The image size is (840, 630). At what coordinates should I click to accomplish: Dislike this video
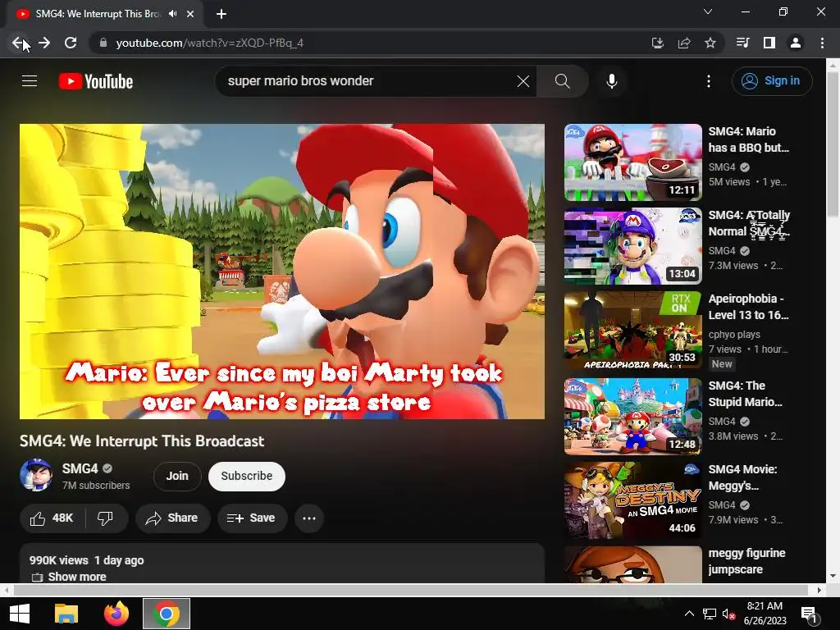coord(106,518)
